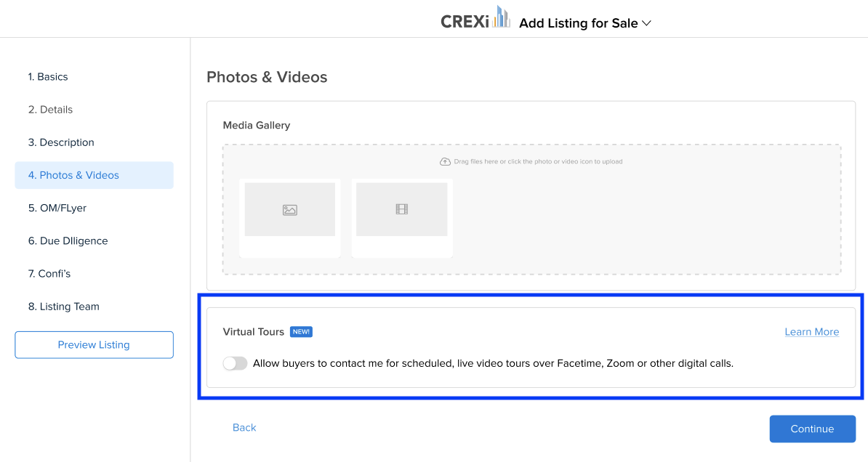Screen dimensions: 868x462
Task: Navigate to 6. Due Diligence step
Action: (x=68, y=240)
